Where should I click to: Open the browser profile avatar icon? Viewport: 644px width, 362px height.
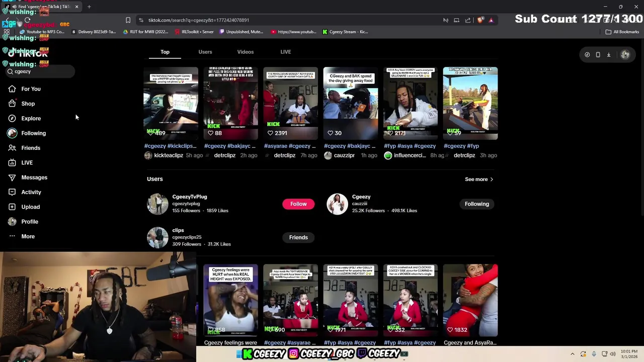(x=625, y=54)
